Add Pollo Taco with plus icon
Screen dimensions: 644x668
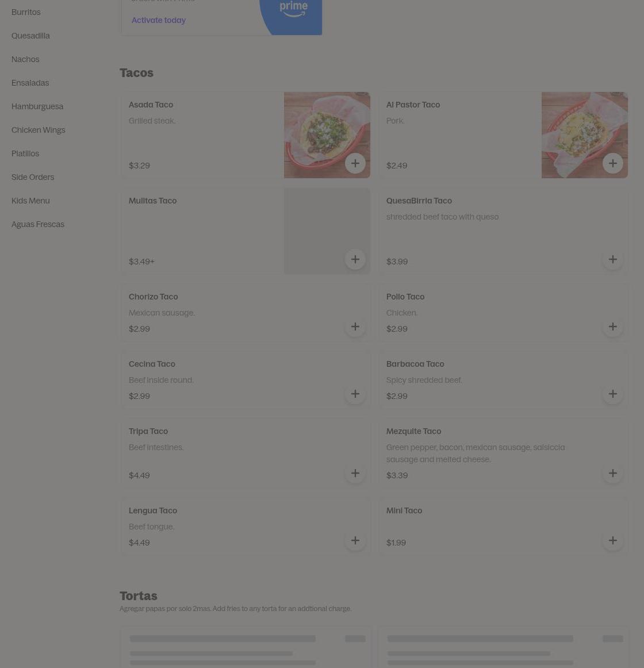pos(612,327)
